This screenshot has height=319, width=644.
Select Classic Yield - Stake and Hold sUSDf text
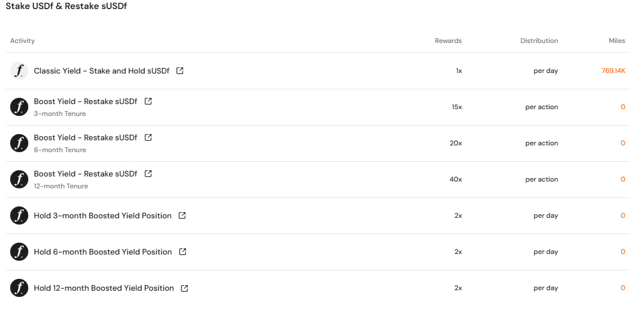tap(101, 71)
